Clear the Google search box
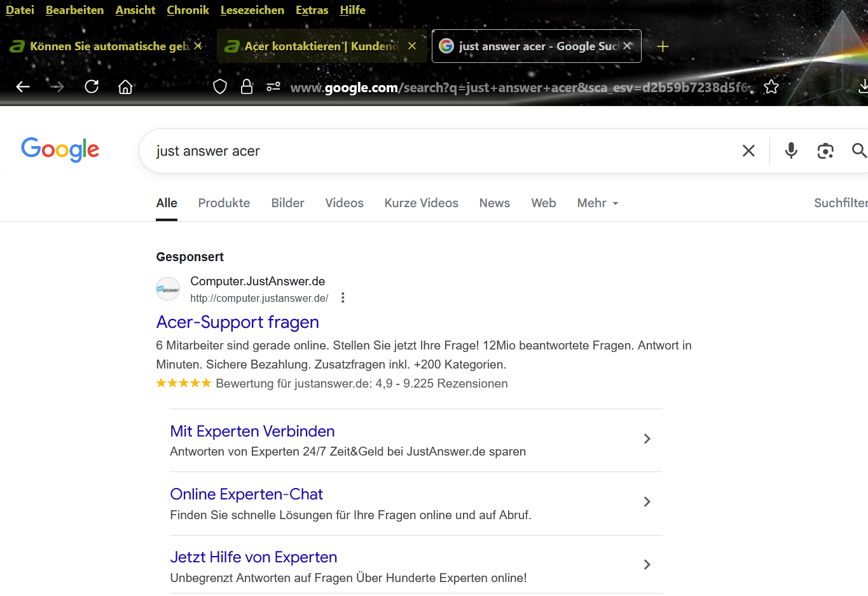868x596 pixels. point(748,151)
